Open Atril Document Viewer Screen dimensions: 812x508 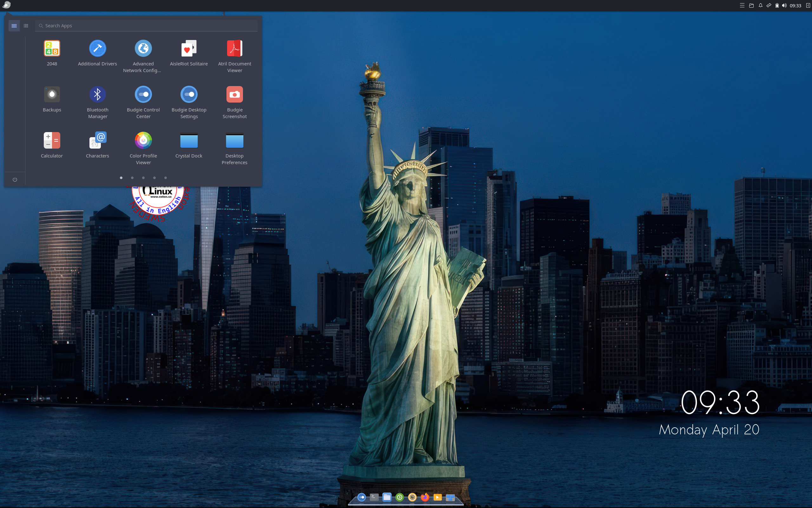[x=234, y=57]
